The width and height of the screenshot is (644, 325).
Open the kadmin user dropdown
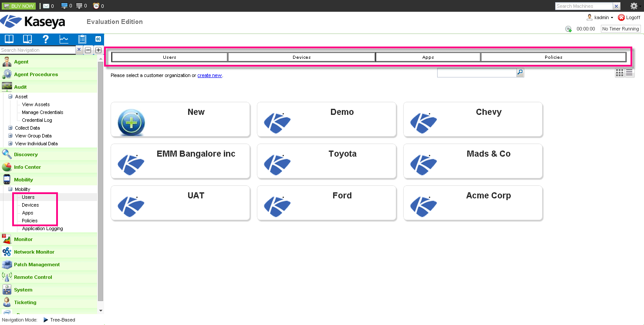click(x=601, y=17)
